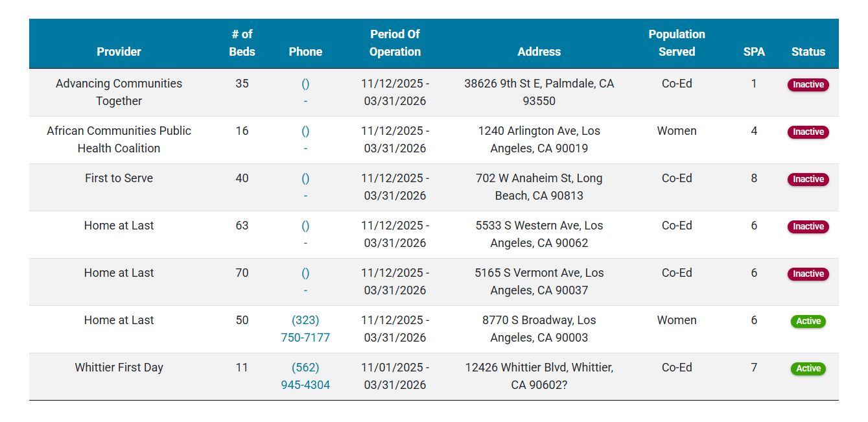Click the Status column header

click(x=808, y=52)
